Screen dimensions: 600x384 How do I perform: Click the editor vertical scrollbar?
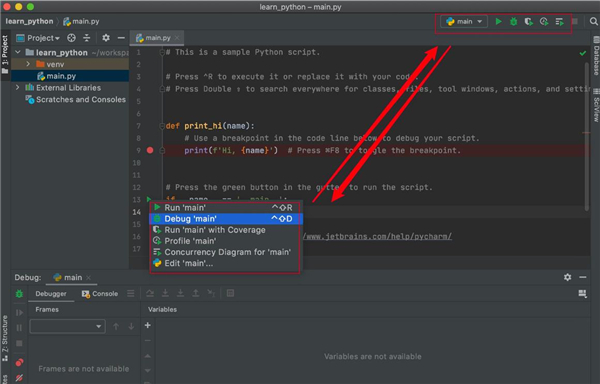[x=587, y=136]
